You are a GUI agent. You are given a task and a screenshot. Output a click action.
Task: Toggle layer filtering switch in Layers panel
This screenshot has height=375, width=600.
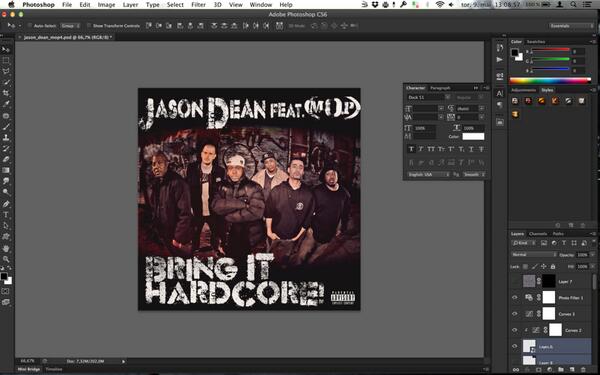point(593,242)
